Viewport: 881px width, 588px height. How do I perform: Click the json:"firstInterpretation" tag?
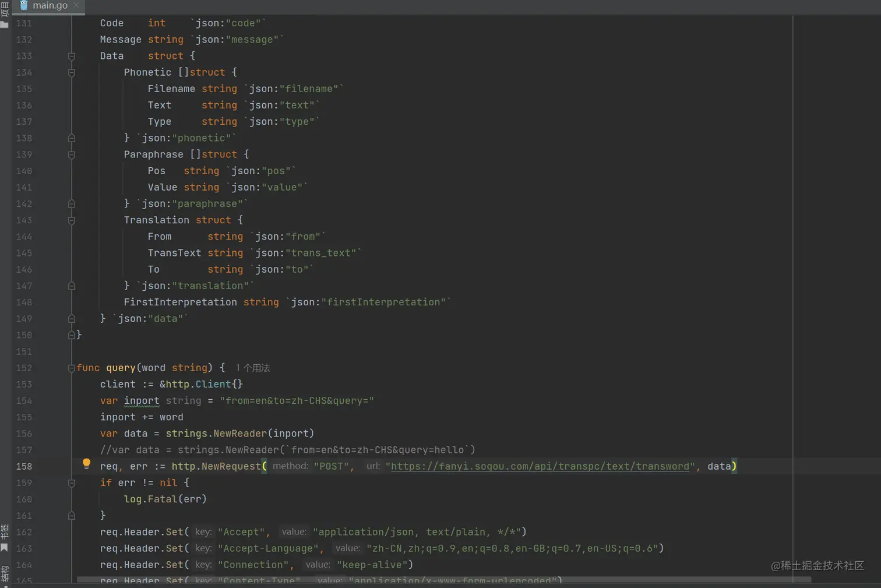click(x=368, y=302)
